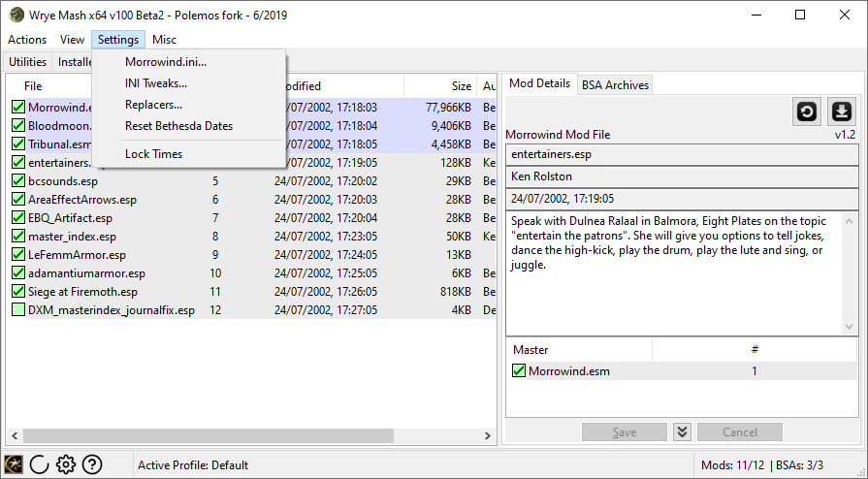Click the Morrowind launcher icon in status bar
Viewport: 868px width, 479px height.
(x=14, y=464)
